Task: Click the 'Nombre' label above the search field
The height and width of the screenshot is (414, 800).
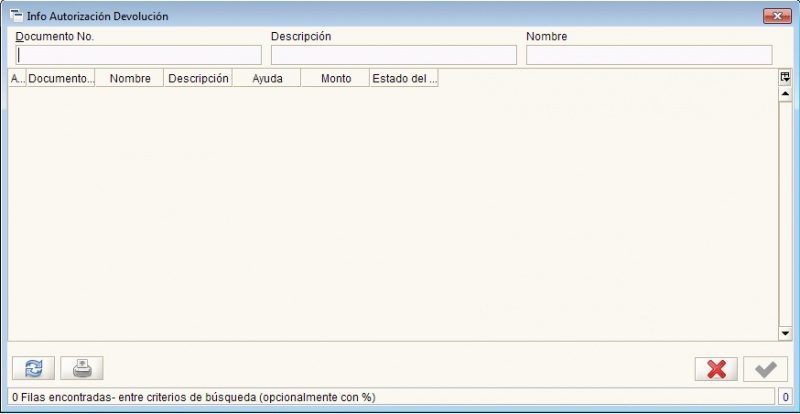Action: [546, 37]
